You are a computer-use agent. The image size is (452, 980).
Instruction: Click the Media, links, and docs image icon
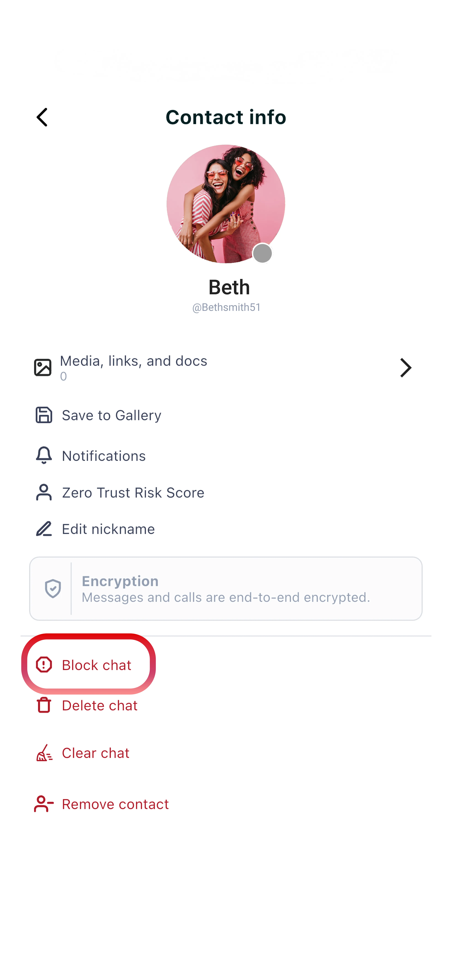[43, 367]
